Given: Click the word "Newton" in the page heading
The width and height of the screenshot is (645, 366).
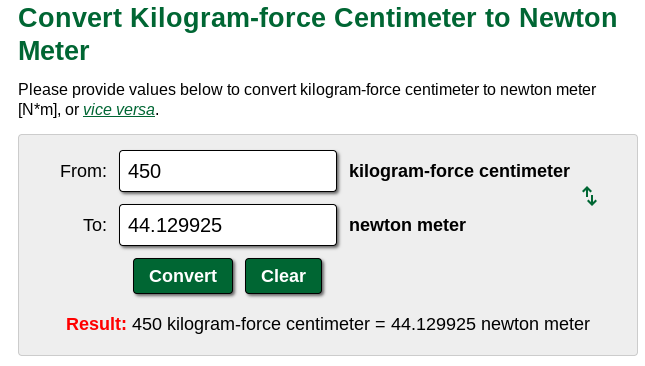Looking at the screenshot, I should (x=568, y=18).
